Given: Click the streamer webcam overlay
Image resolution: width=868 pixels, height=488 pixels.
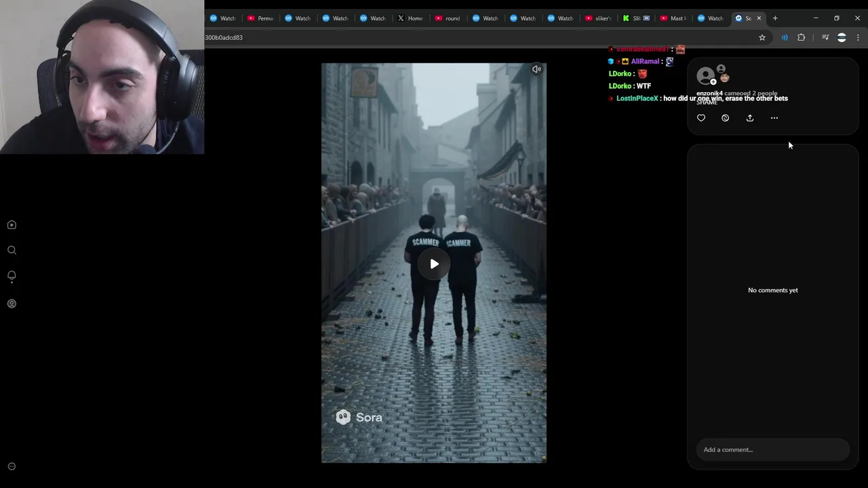Looking at the screenshot, I should pos(102,77).
